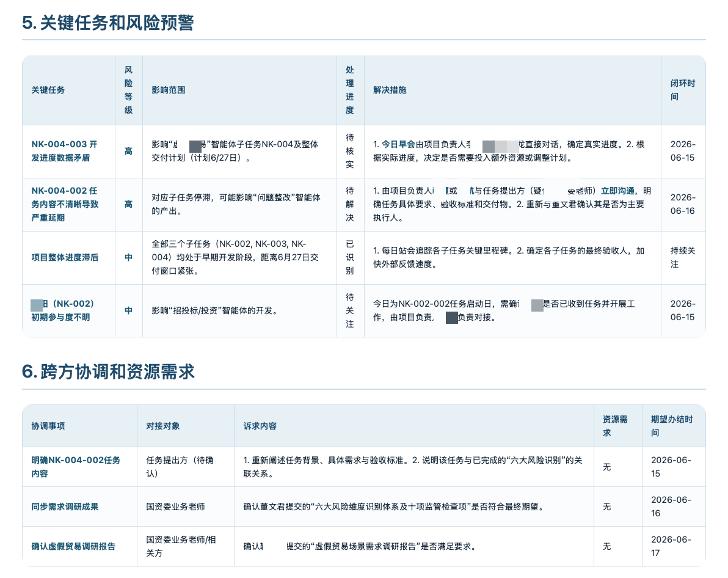
Task: Click '无' in 同步需求调研成果 row
Action: [x=607, y=507]
